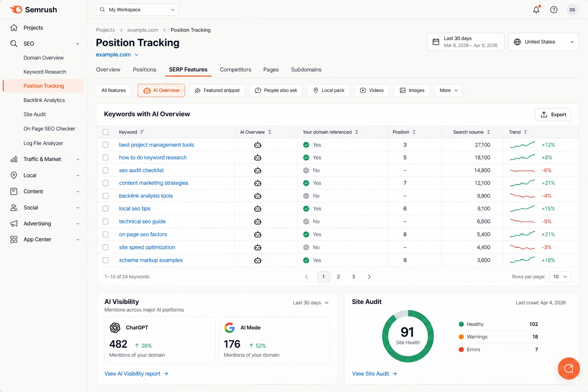This screenshot has width=588, height=392.
Task: Select the local seo tips checkbox
Action: click(x=106, y=208)
